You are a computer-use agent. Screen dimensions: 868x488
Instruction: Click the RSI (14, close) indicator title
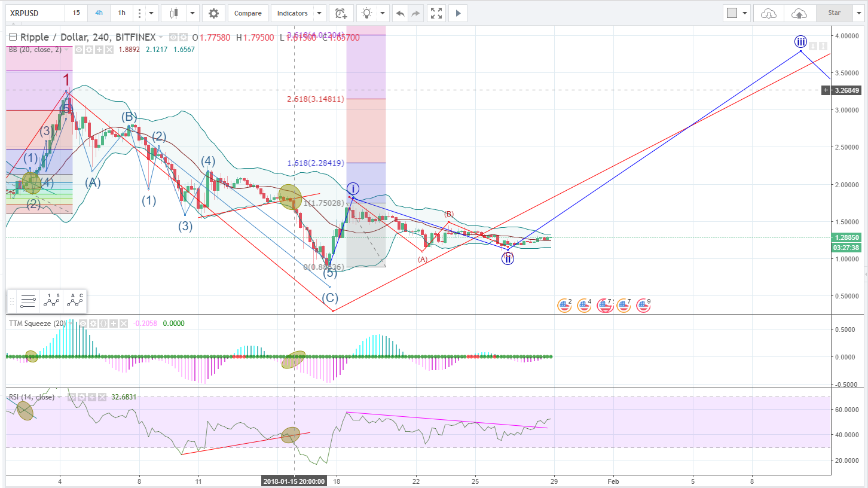pyautogui.click(x=31, y=397)
